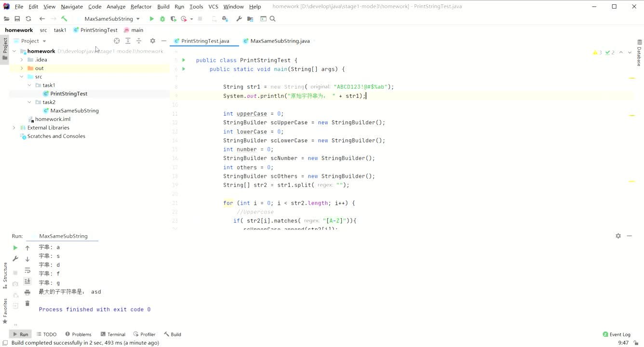Toggle the Database side panel

click(639, 53)
